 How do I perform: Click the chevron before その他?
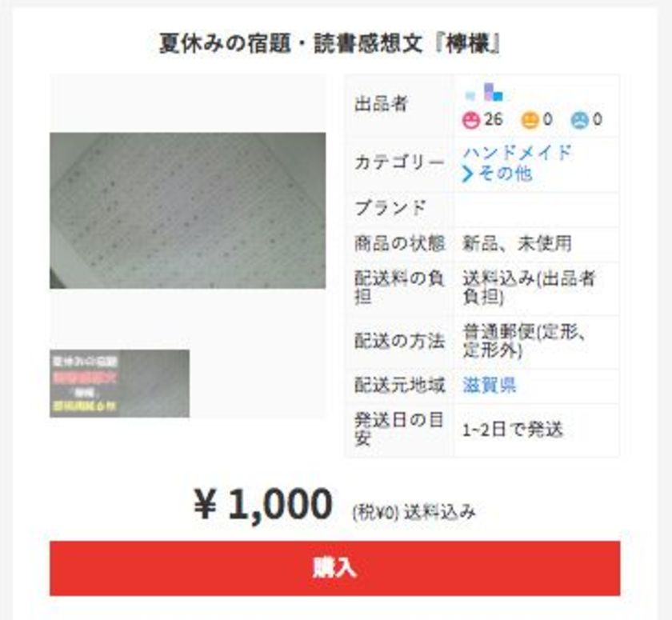coord(468,174)
